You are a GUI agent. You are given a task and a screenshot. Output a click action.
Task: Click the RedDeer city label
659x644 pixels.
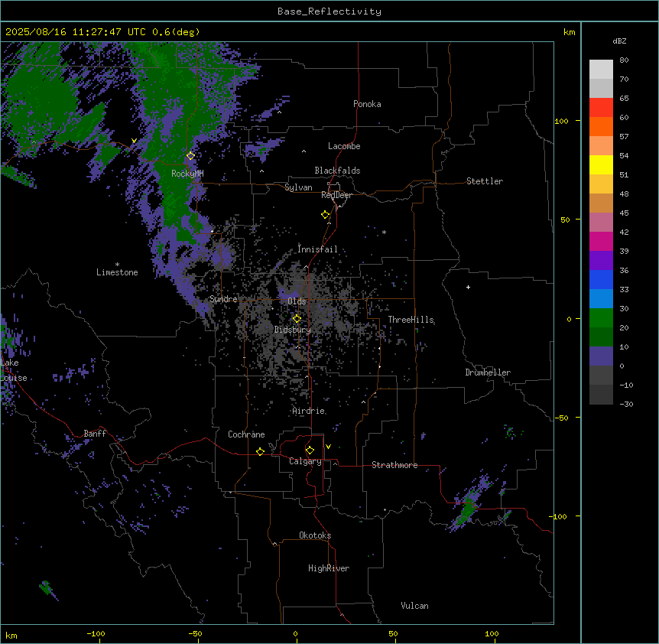point(336,195)
